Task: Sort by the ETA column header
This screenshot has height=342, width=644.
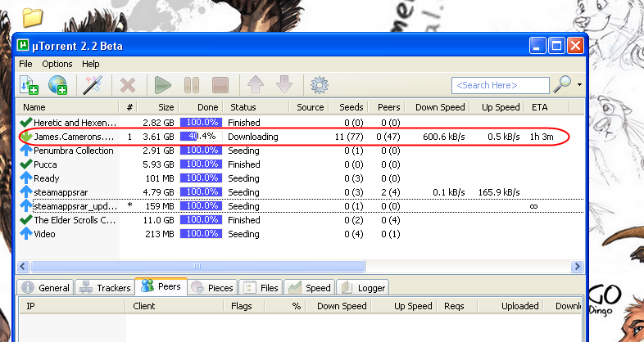Action: coord(546,107)
